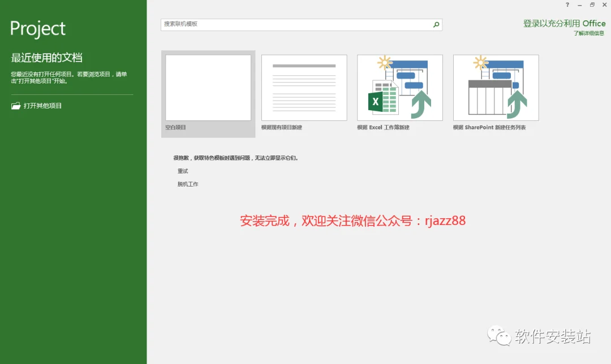This screenshot has height=364, width=611.
Task: Select the 空白项目 blank project thumbnail
Action: tap(208, 88)
